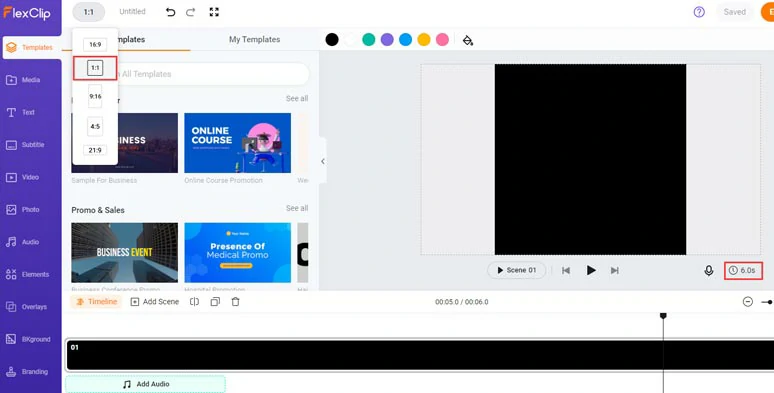Image resolution: width=774 pixels, height=393 pixels.
Task: Choose the 21:9 aspect ratio
Action: tap(95, 150)
